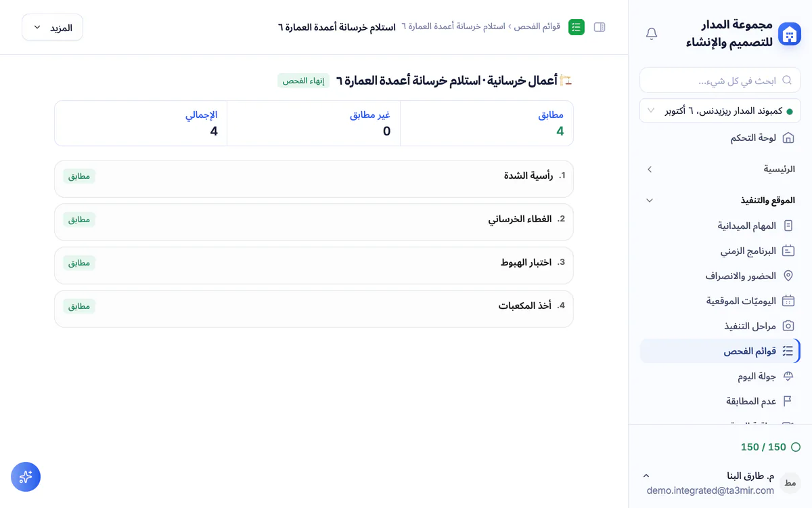812x508 pixels.
Task: Click the مطابق summary count card
Action: pos(487,123)
